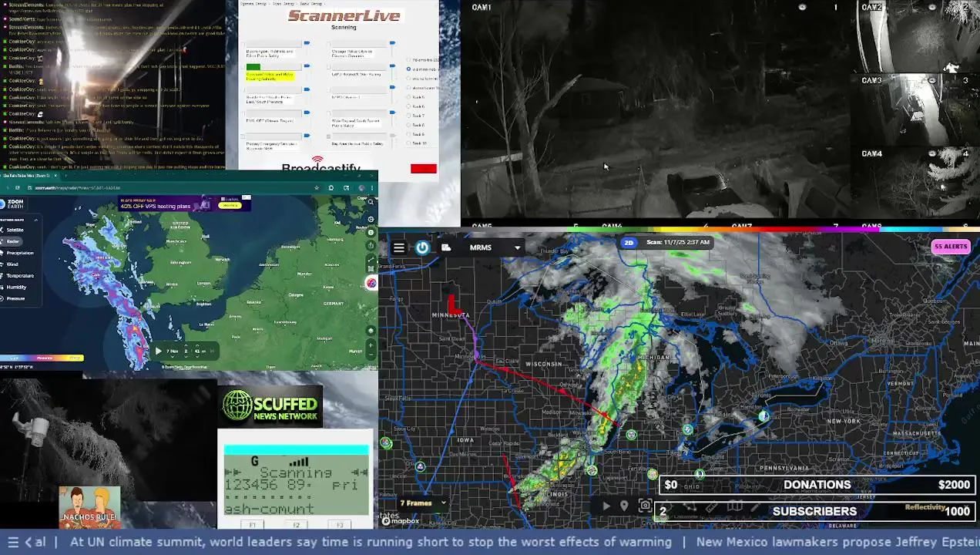The image size is (980, 555).
Task: Click the news ticker hamburger icon
Action: [x=12, y=542]
